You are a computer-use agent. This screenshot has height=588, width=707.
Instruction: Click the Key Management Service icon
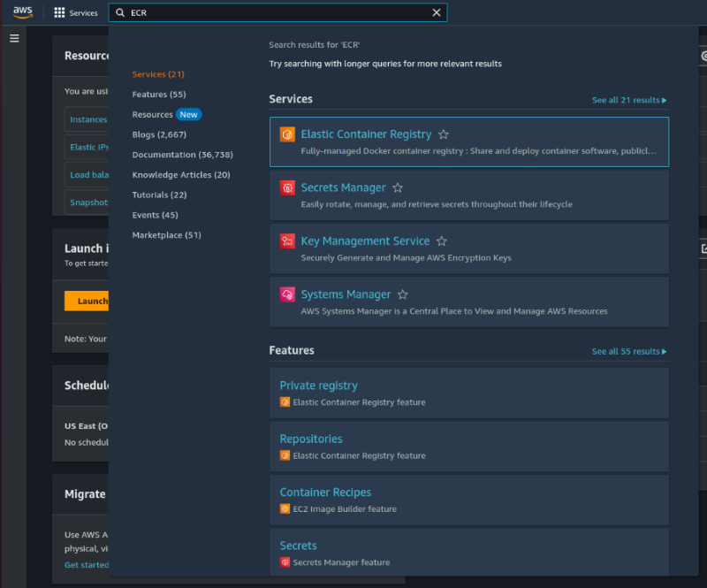pyautogui.click(x=286, y=241)
